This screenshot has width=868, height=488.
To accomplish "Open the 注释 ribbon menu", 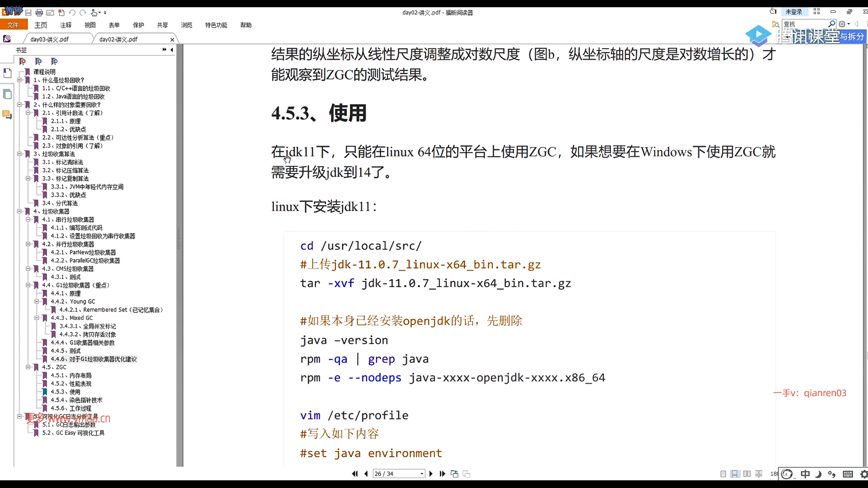I will (x=66, y=25).
